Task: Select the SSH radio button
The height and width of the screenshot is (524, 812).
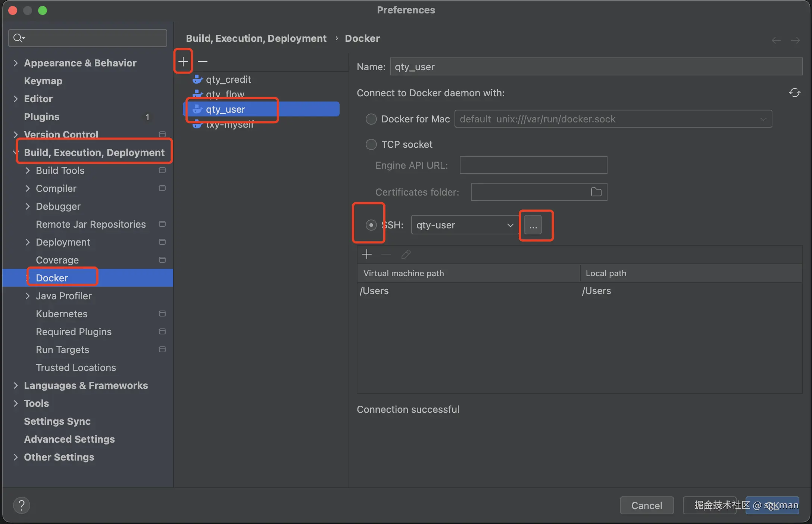Action: [x=371, y=225]
